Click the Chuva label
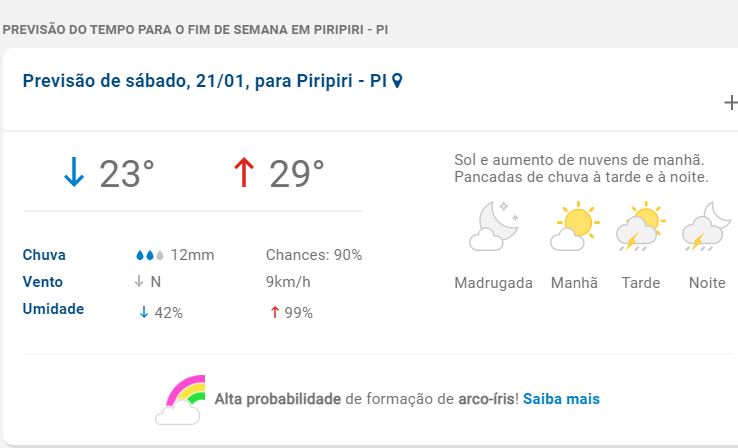The height and width of the screenshot is (448, 738). click(44, 255)
